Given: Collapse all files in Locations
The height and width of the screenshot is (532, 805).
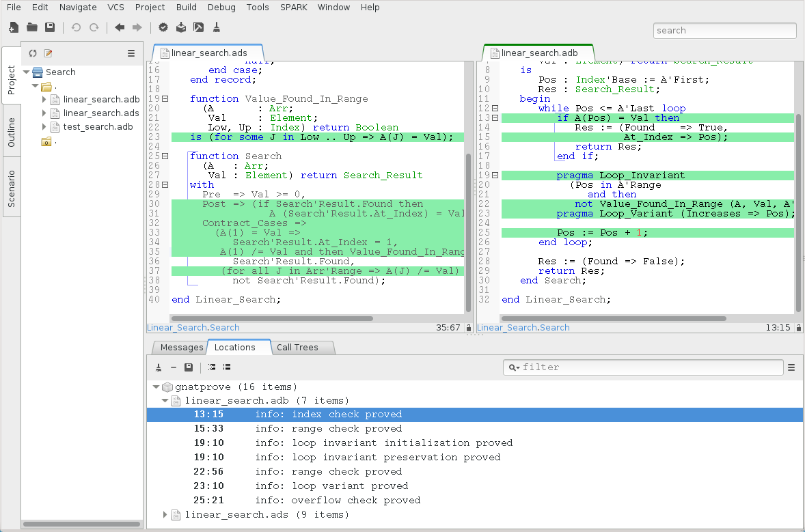Looking at the screenshot, I should (227, 367).
